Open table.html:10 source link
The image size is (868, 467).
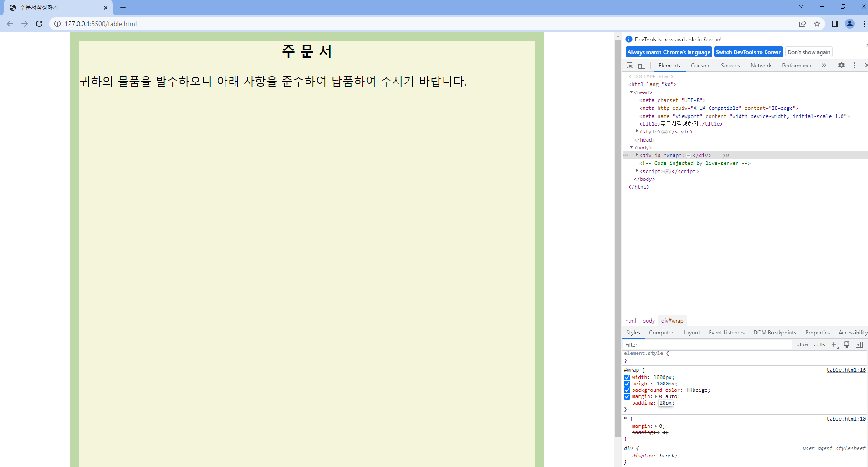coord(846,419)
